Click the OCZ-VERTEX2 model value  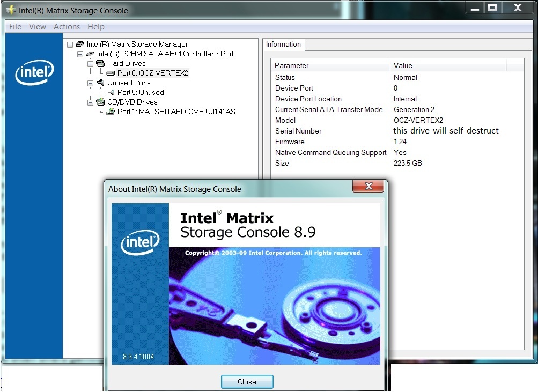point(418,120)
